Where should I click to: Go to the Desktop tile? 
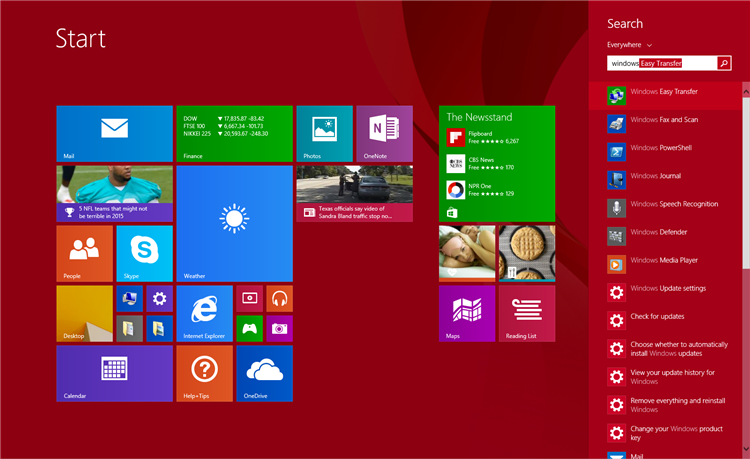tap(85, 314)
